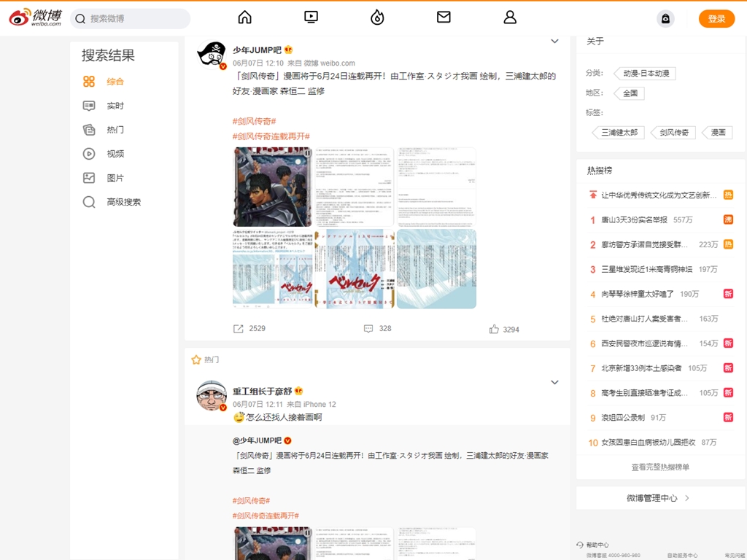
Task: Open hot search 唐山3天3份实名举报
Action: pos(634,220)
